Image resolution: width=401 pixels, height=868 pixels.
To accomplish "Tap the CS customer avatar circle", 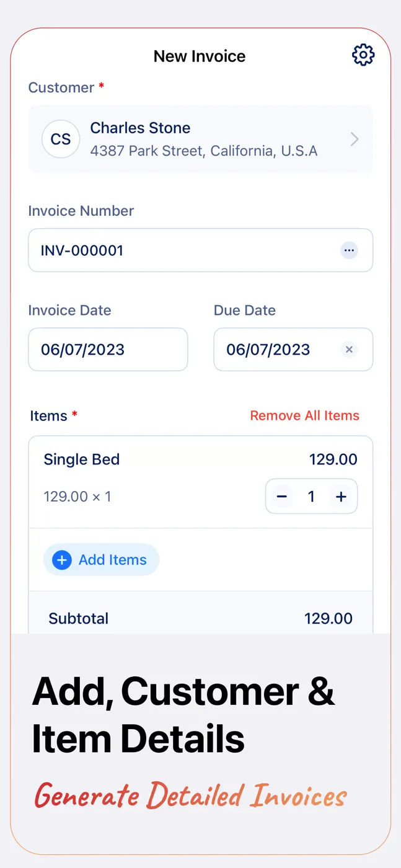I will click(x=61, y=139).
